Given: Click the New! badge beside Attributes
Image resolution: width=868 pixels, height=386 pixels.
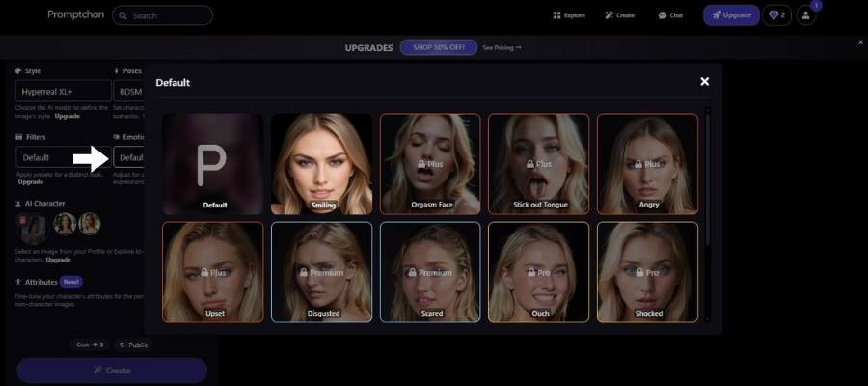Looking at the screenshot, I should 70,282.
